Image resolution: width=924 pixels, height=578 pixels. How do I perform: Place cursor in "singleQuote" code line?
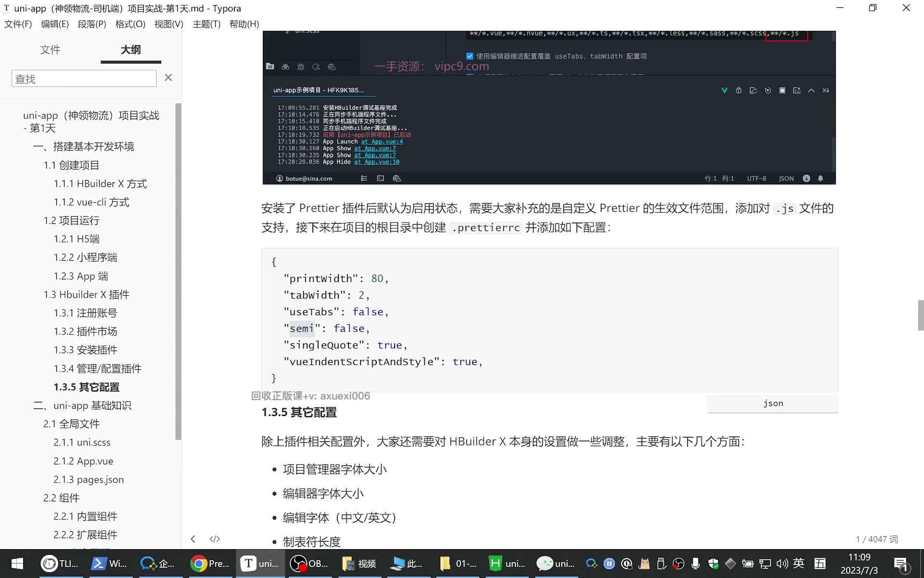tap(345, 345)
